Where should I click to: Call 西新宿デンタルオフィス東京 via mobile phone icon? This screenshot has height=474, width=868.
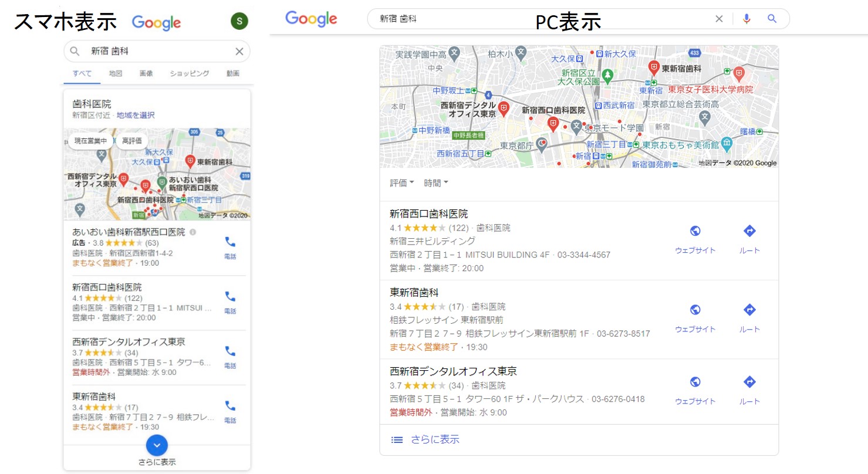[230, 351]
